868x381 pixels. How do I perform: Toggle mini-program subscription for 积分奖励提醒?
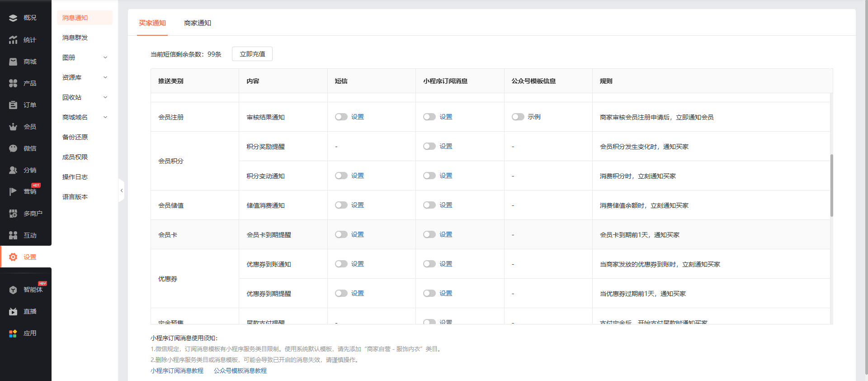(x=429, y=146)
